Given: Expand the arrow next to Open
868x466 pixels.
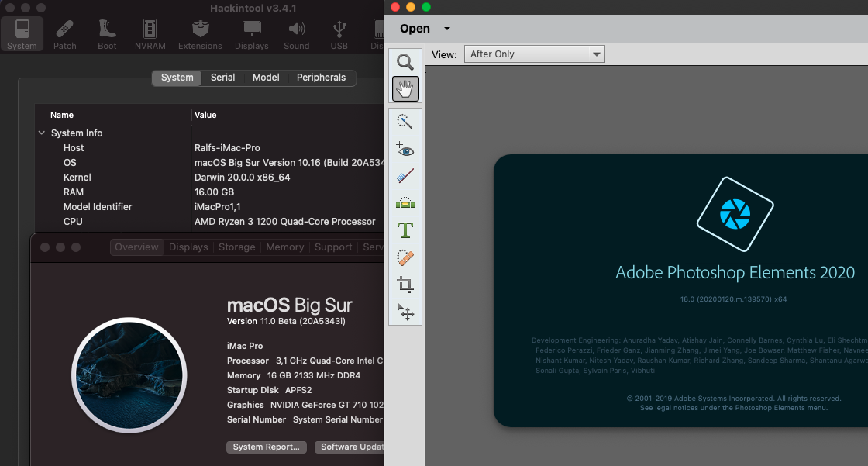Looking at the screenshot, I should 447,29.
